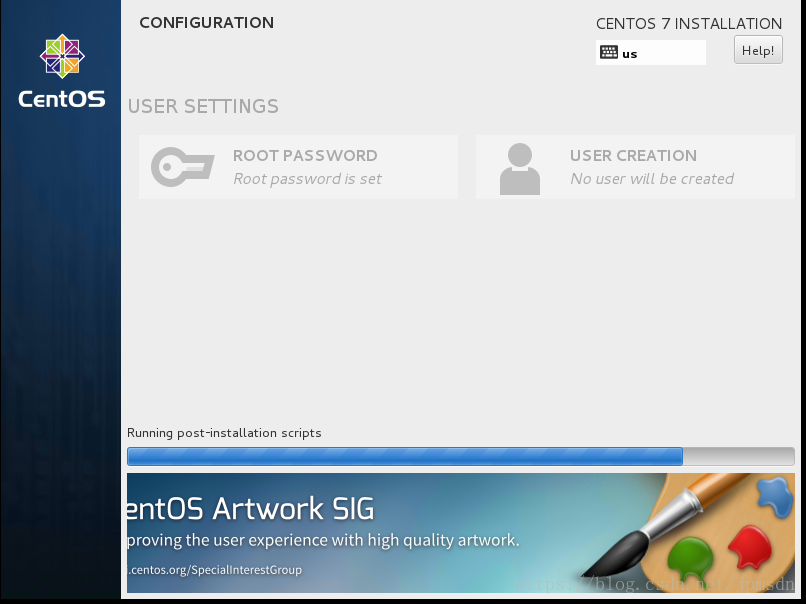
Task: Click the Help! button
Action: pos(758,50)
